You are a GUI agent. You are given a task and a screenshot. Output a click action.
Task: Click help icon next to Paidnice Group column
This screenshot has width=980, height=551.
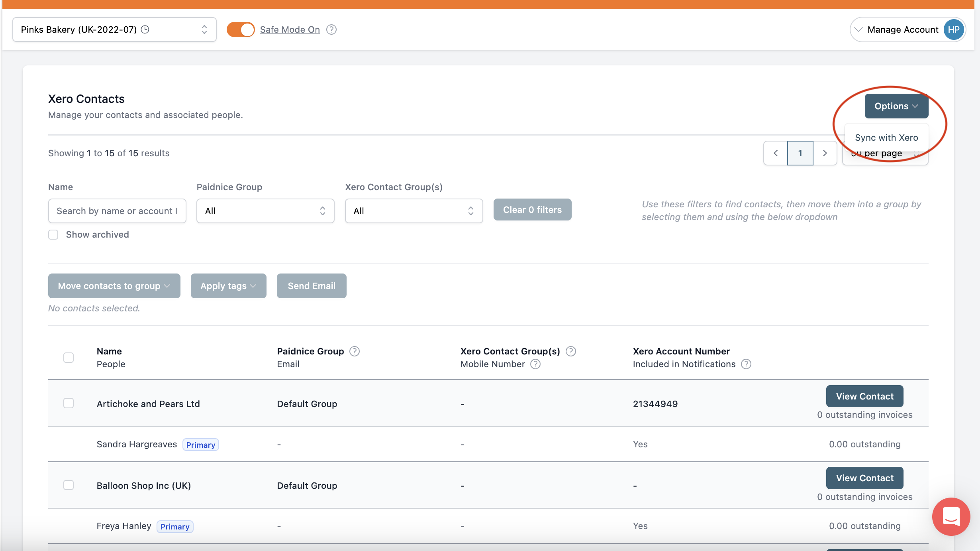(x=355, y=351)
